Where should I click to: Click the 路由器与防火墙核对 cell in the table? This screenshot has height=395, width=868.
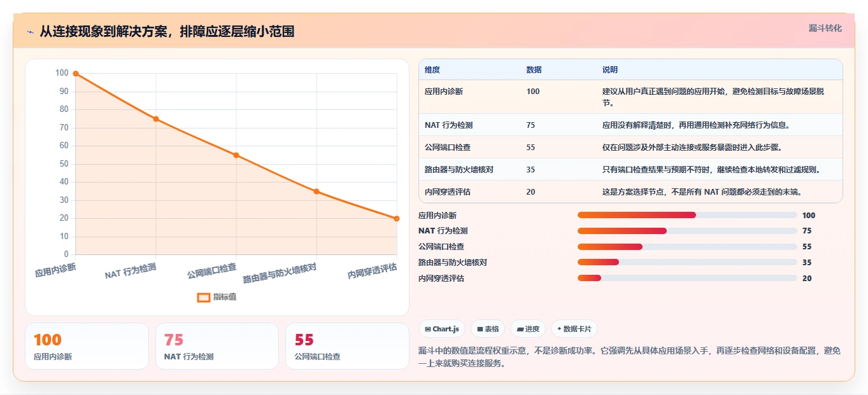point(459,170)
